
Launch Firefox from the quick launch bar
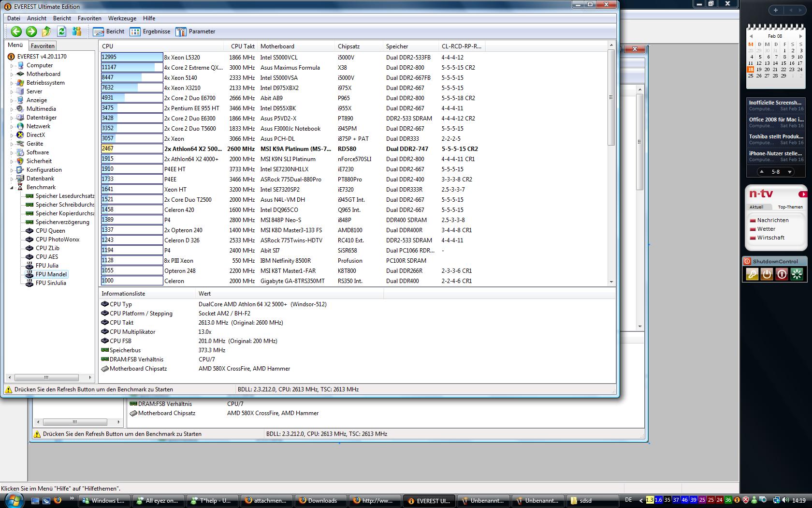pyautogui.click(x=58, y=500)
